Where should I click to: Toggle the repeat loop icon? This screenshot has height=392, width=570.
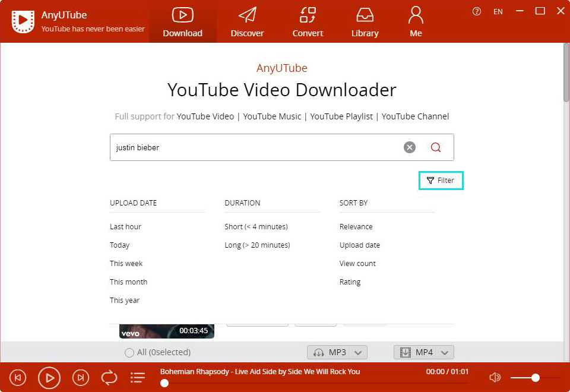pyautogui.click(x=109, y=378)
